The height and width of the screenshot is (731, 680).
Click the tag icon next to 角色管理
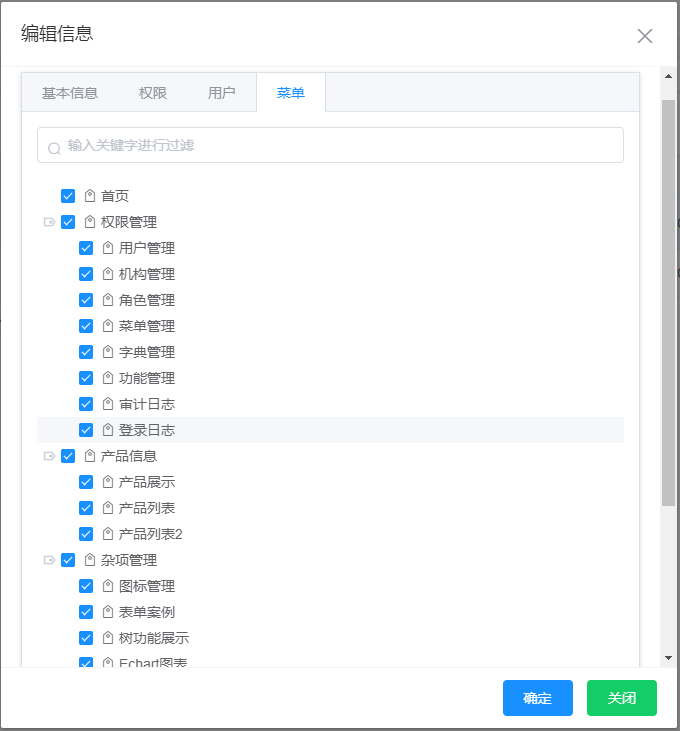[x=108, y=300]
